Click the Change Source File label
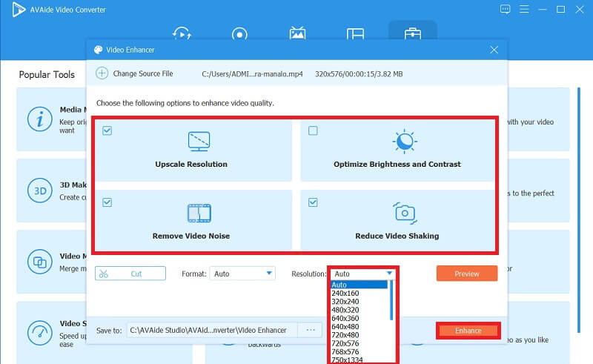Viewport: 593px width, 364px height. coord(143,74)
